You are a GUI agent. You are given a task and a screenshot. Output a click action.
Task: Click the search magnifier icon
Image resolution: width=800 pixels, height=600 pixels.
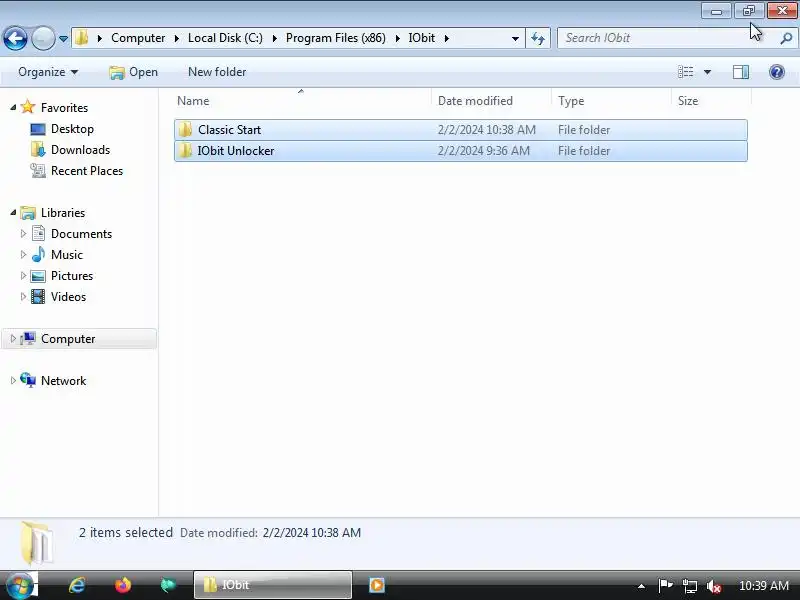click(786, 38)
